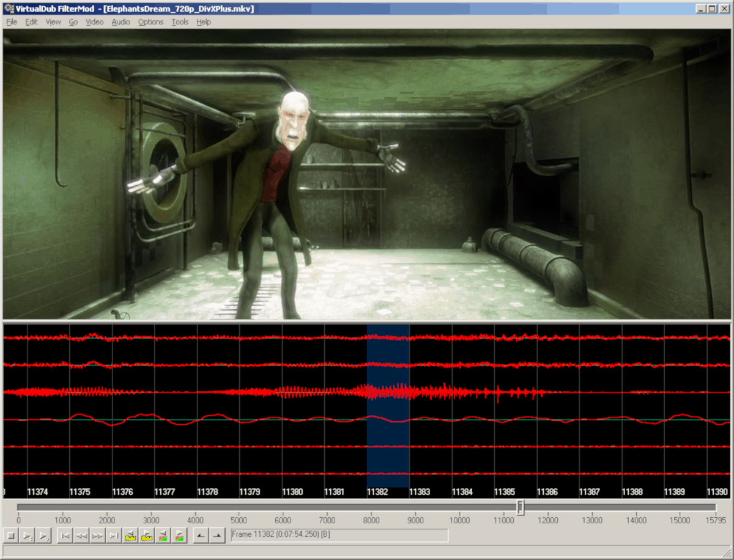Set the selection start mark-in
Screen dimensions: 734x560
click(x=201, y=536)
